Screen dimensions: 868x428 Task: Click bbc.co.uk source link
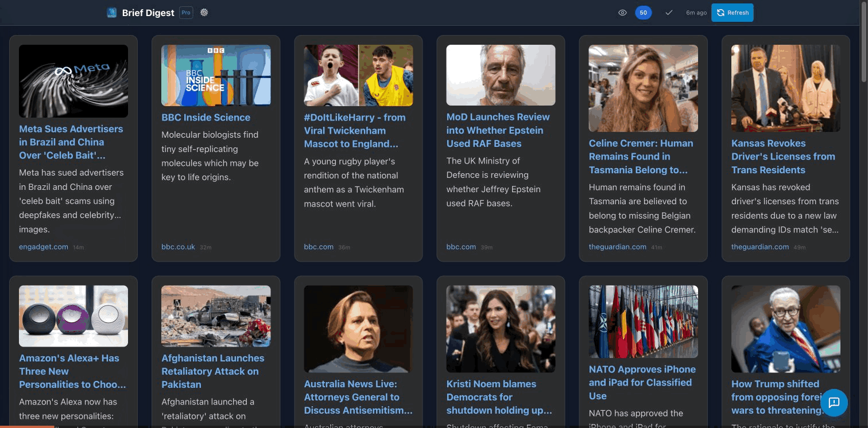pyautogui.click(x=178, y=247)
